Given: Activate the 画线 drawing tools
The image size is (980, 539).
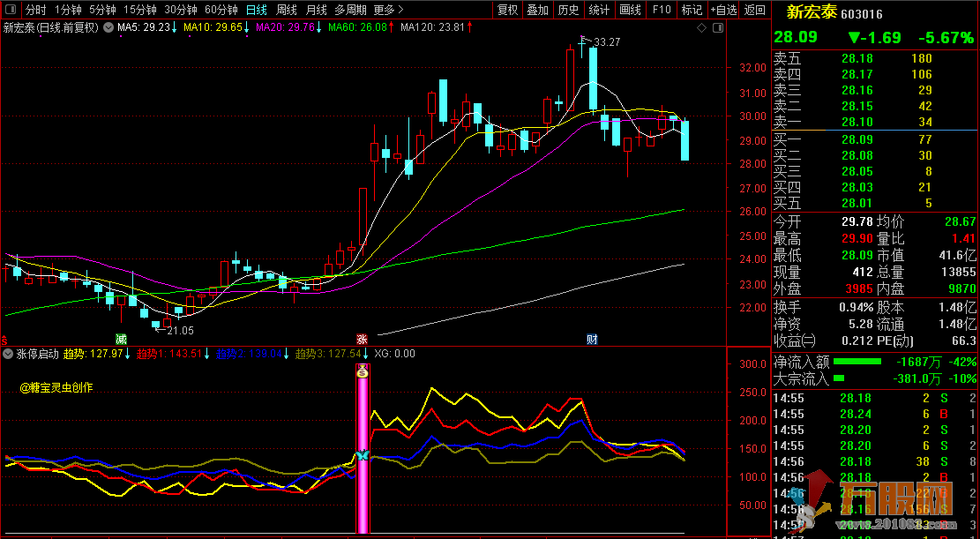Looking at the screenshot, I should coord(630,10).
